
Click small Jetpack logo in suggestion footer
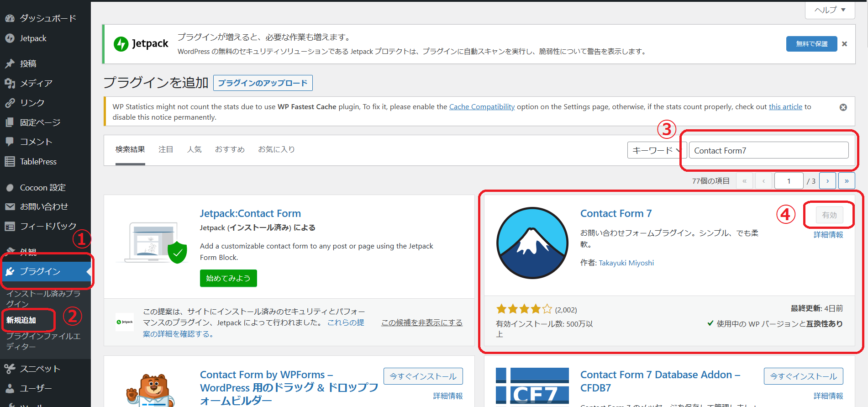tap(125, 322)
